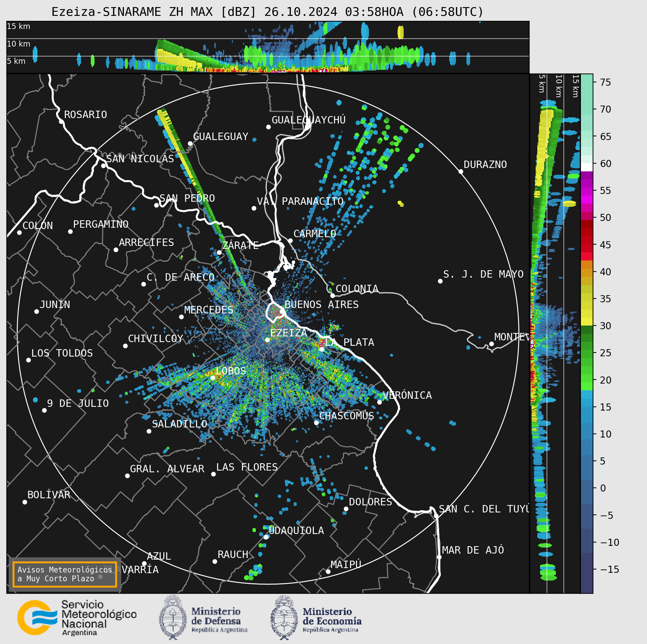Click the La Plata city marker dot
Screen dimensions: 647x644
tap(322, 349)
